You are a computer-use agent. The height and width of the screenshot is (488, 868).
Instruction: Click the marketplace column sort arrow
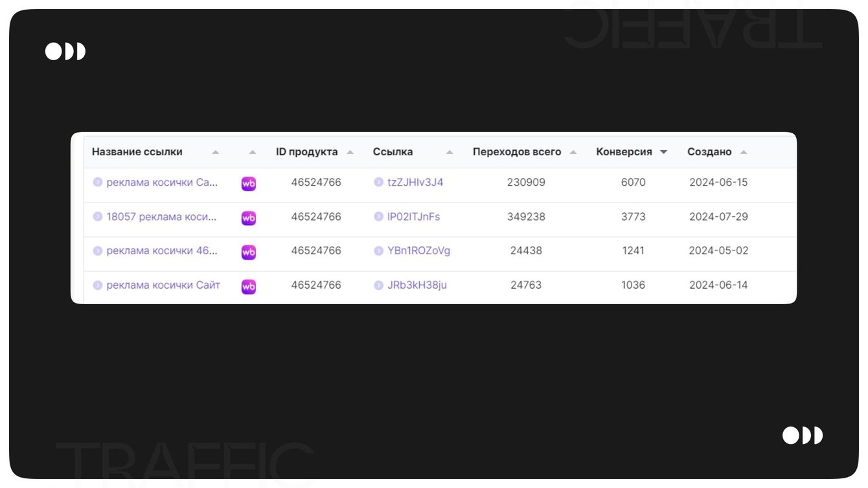coord(253,153)
